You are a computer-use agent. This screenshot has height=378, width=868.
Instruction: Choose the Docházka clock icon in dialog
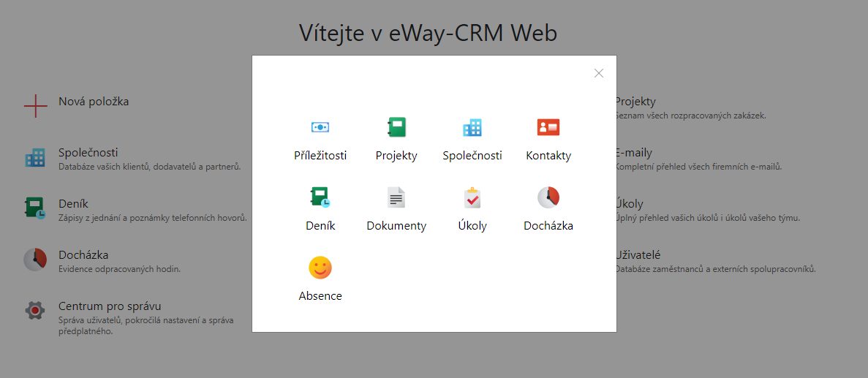[x=548, y=197]
